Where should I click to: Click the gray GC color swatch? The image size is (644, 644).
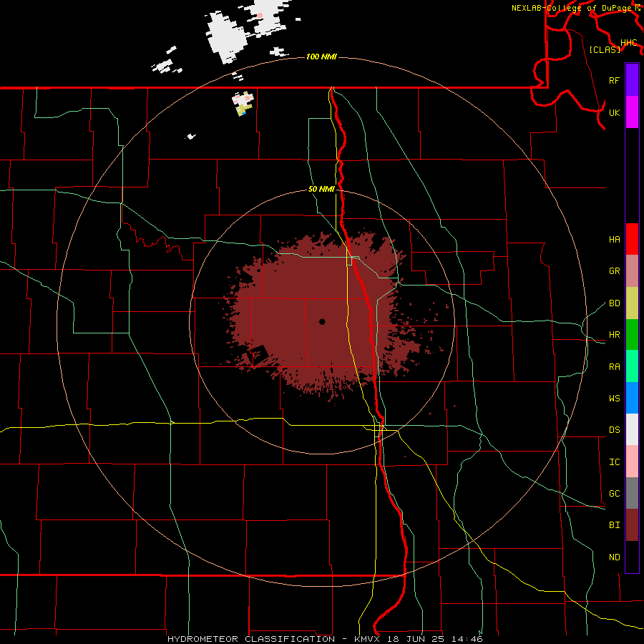(x=632, y=493)
